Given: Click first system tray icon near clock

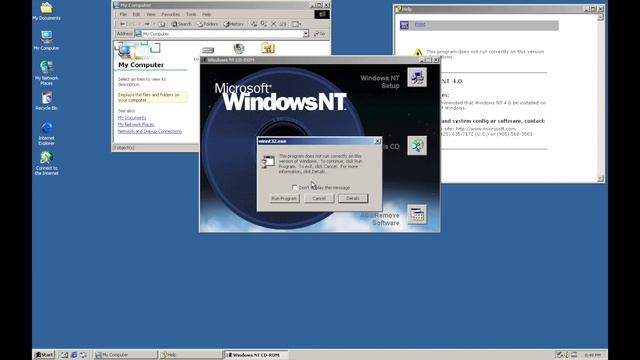Looking at the screenshot, I should [x=559, y=355].
